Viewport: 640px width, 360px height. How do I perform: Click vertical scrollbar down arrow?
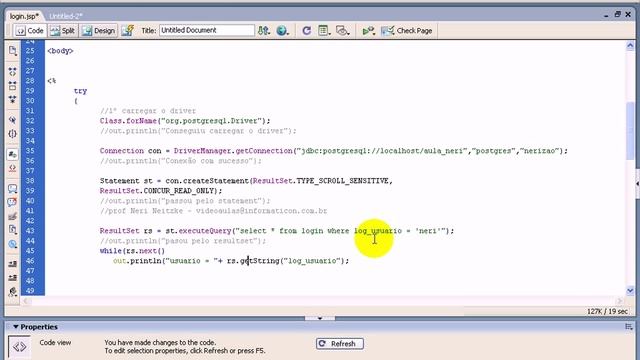point(630,291)
